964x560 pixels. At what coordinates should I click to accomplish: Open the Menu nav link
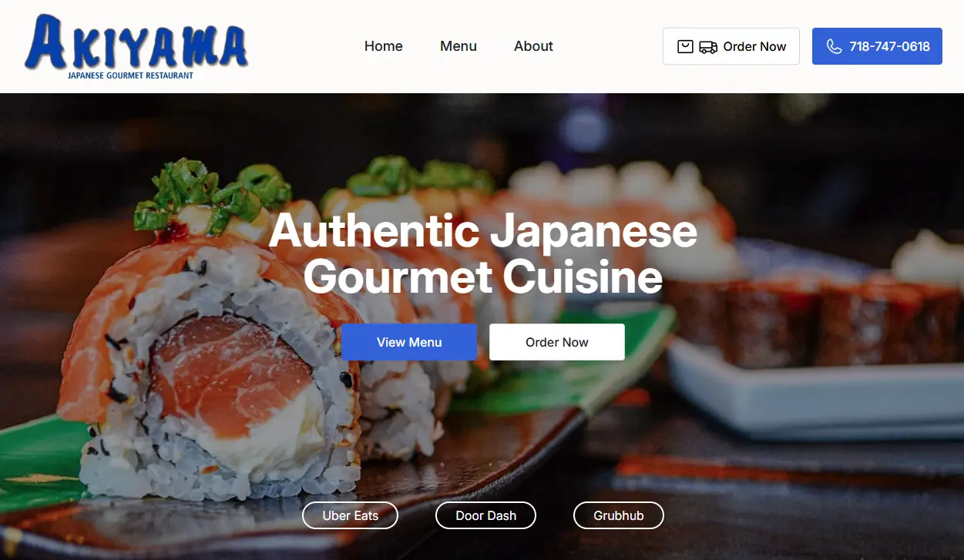(458, 46)
